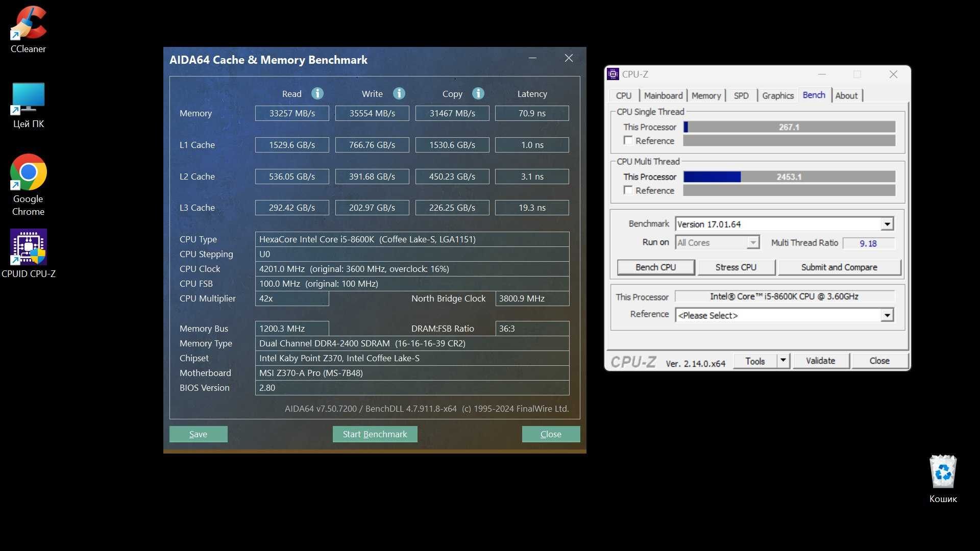The height and width of the screenshot is (551, 980).
Task: Click the L3 Cache Read 292.42 GB/s value
Action: pyautogui.click(x=292, y=208)
